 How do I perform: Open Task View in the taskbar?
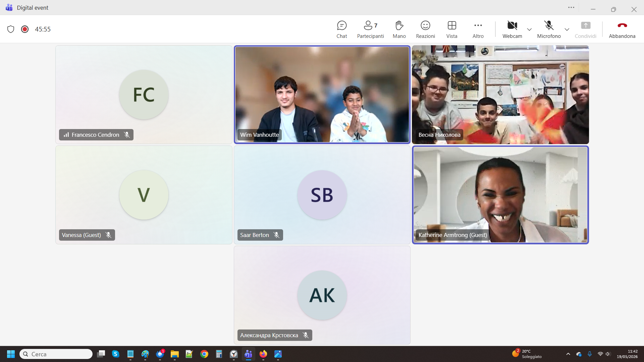click(x=101, y=354)
